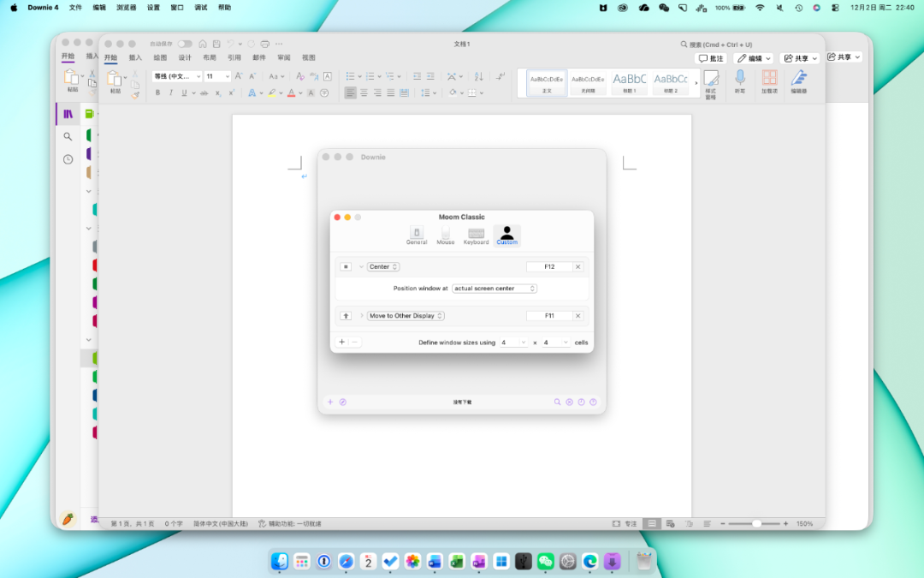
Task: Open the Center action dropdown
Action: 383,267
